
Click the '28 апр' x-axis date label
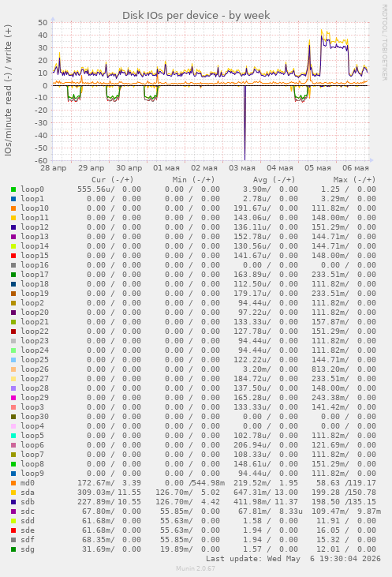(54, 168)
